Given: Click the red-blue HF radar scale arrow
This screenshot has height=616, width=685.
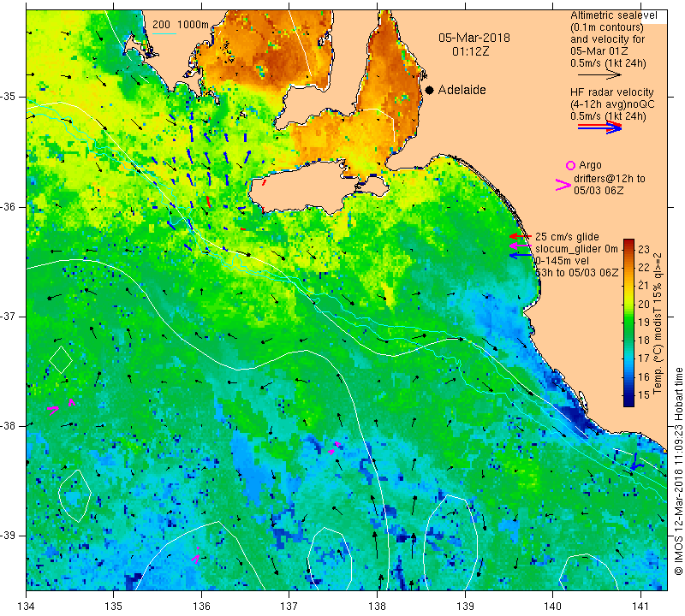Looking at the screenshot, I should [x=599, y=127].
